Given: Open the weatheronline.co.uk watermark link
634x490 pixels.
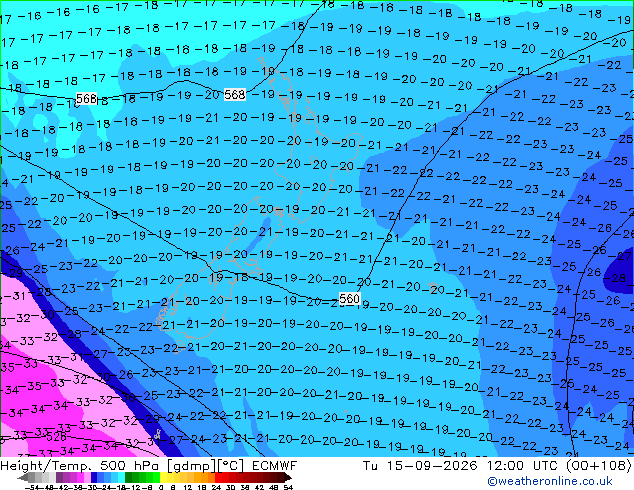Looking at the screenshot, I should pyautogui.click(x=549, y=481).
